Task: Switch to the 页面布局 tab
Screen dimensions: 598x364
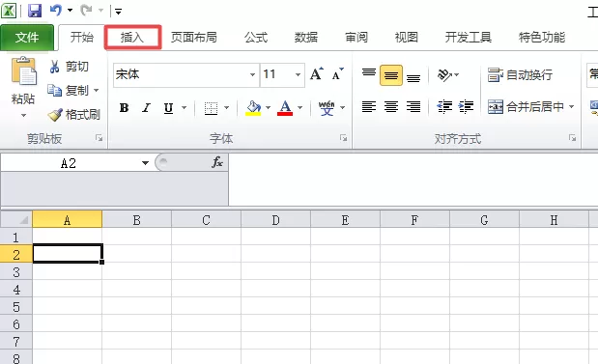Action: point(194,38)
